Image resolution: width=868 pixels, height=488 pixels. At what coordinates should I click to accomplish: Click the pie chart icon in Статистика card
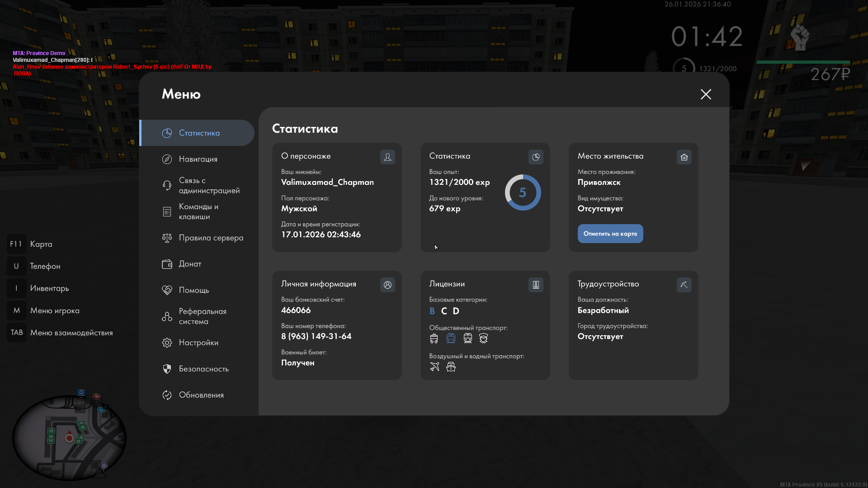point(536,157)
